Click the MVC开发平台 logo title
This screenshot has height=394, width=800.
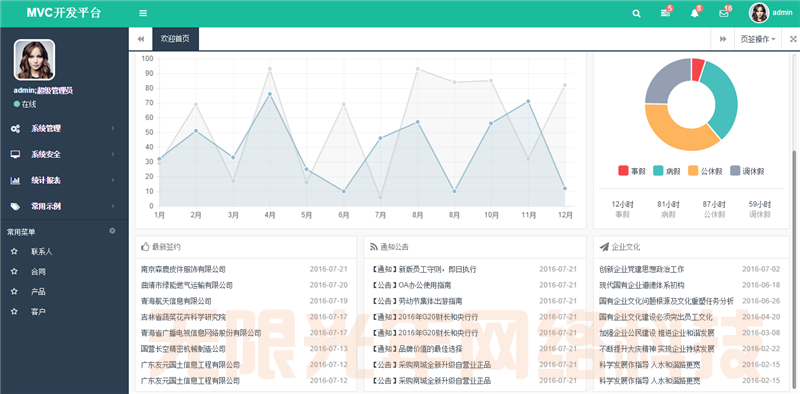[x=64, y=13]
